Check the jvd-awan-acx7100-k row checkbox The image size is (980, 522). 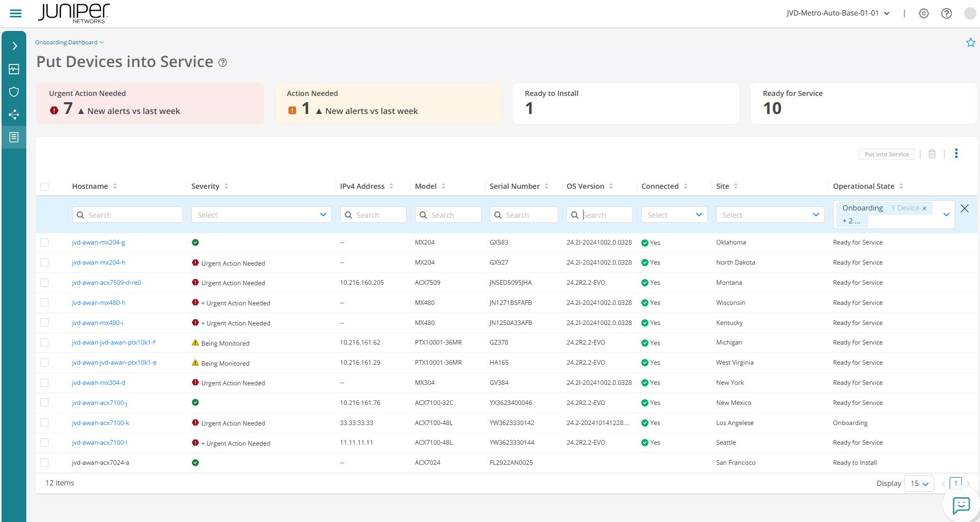point(44,423)
